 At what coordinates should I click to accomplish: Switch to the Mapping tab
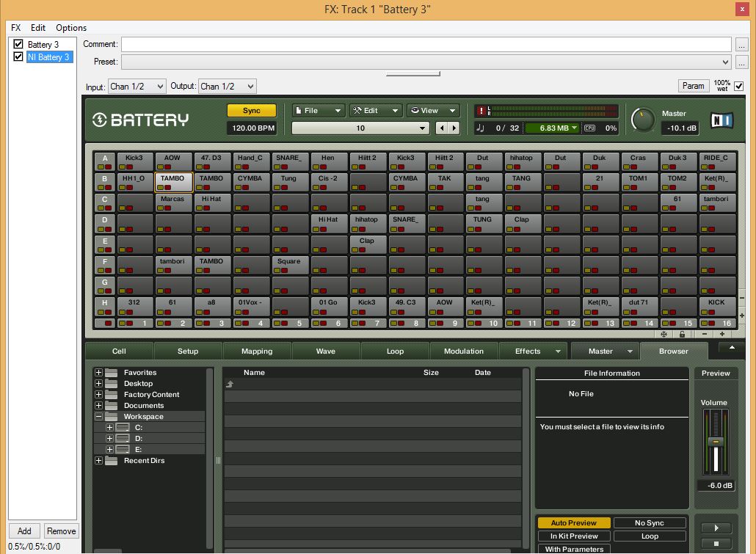click(257, 351)
